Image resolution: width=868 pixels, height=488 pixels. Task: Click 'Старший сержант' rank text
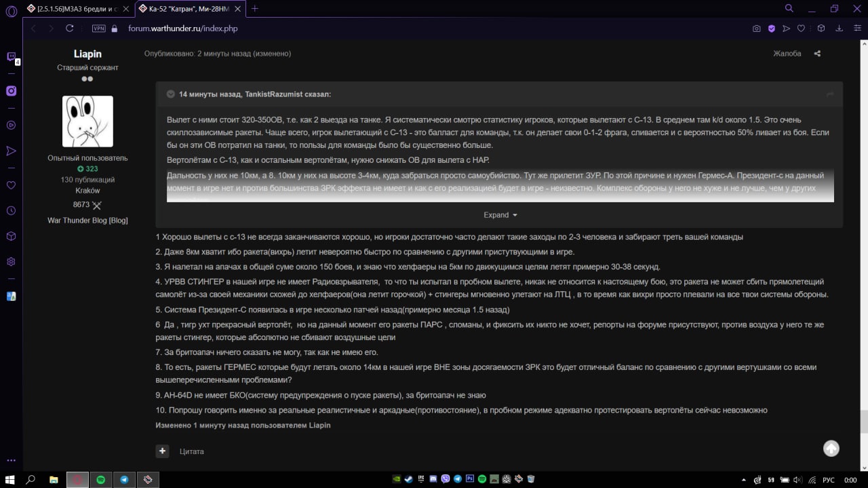point(87,68)
